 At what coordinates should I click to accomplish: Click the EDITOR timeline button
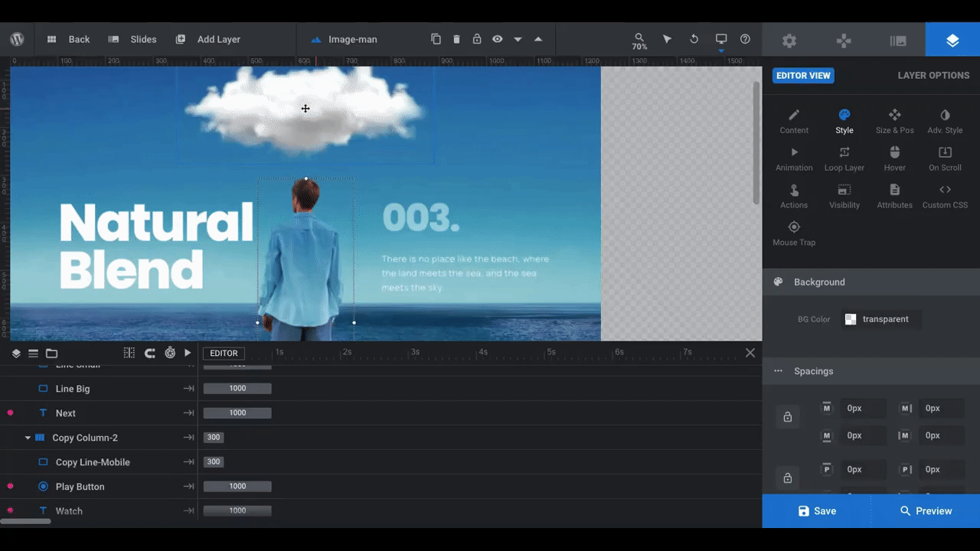(224, 353)
